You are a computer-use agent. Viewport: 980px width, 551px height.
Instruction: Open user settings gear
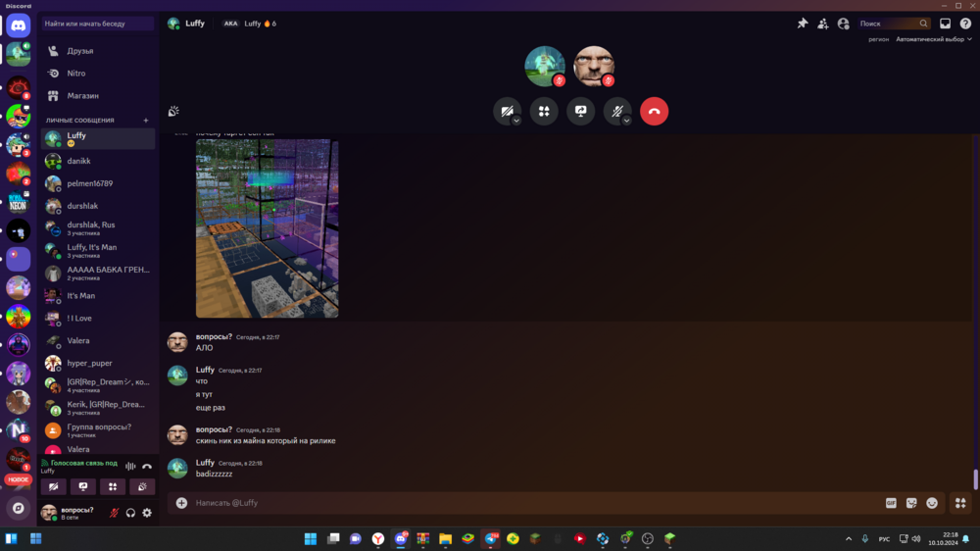(x=147, y=513)
